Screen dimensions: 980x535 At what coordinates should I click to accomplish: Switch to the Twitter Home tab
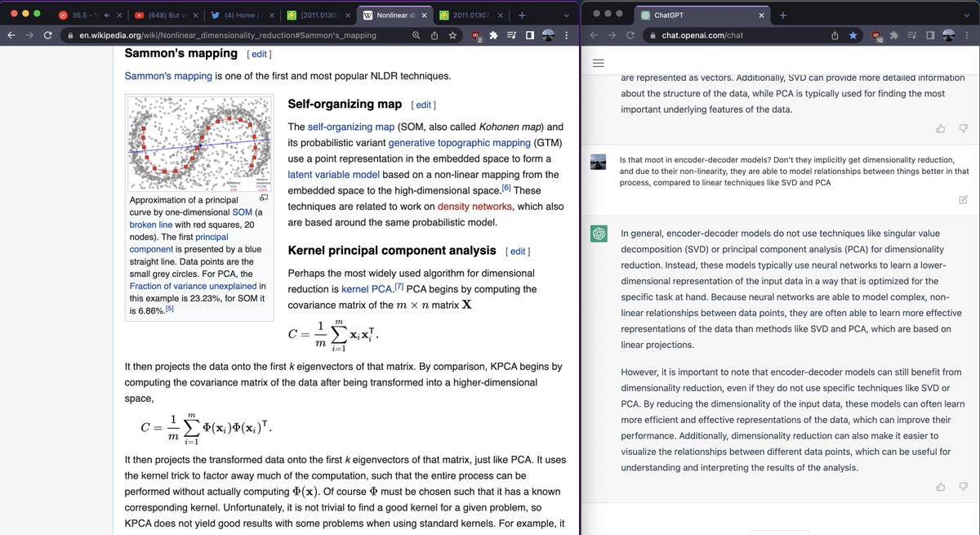[x=243, y=15]
